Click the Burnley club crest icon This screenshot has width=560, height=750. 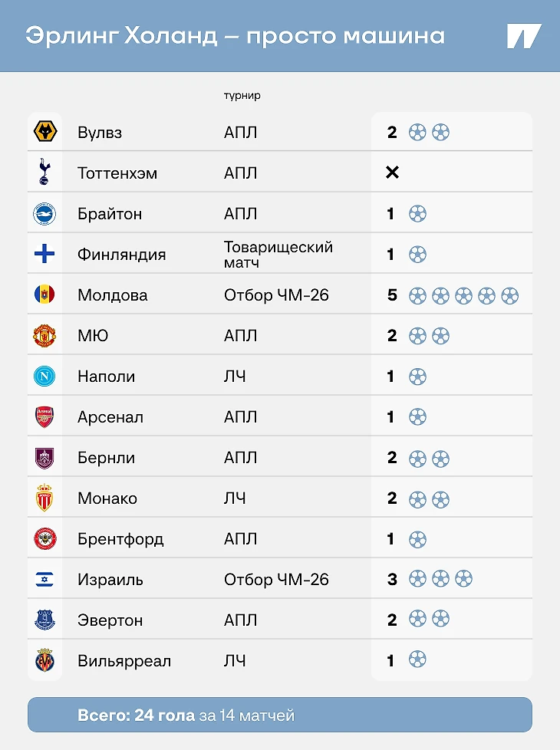tap(44, 457)
